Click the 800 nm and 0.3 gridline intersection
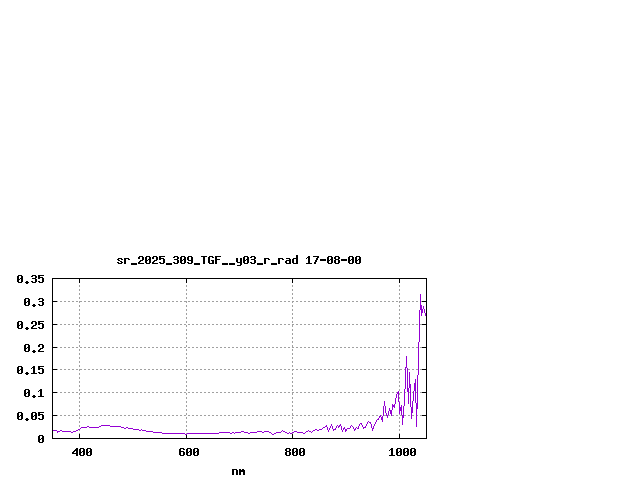 (293, 302)
